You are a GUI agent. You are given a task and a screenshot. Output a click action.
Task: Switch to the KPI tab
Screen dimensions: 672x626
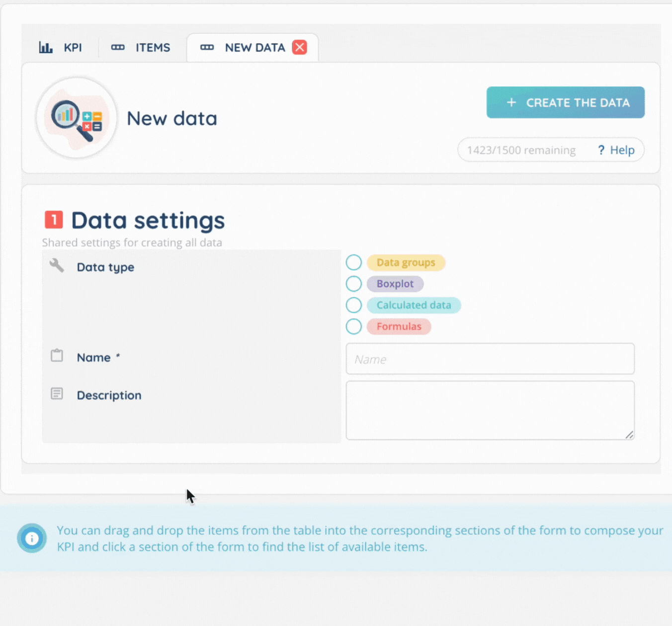coord(73,48)
